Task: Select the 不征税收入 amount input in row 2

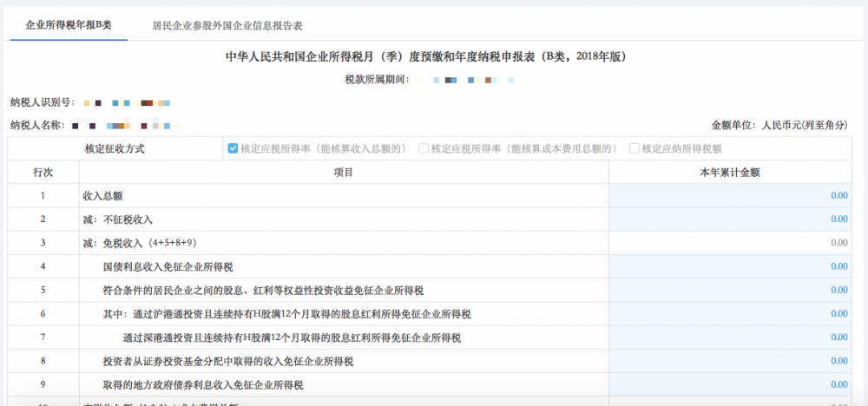Action: [x=730, y=219]
